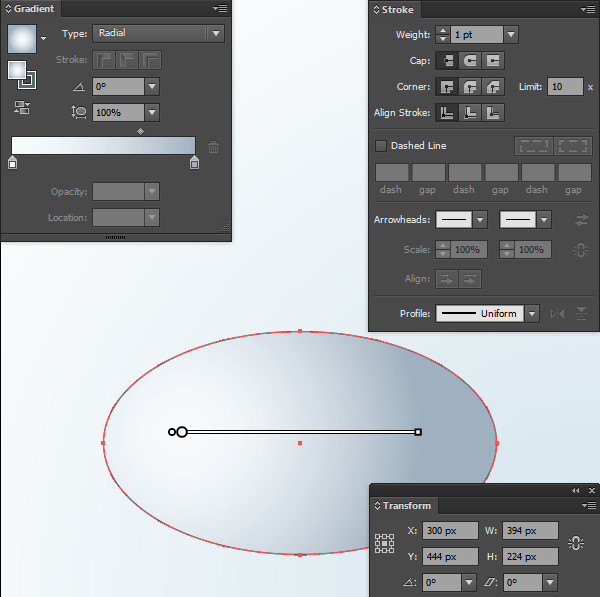Choose the Miter Join corner icon
This screenshot has height=597, width=600.
[447, 87]
